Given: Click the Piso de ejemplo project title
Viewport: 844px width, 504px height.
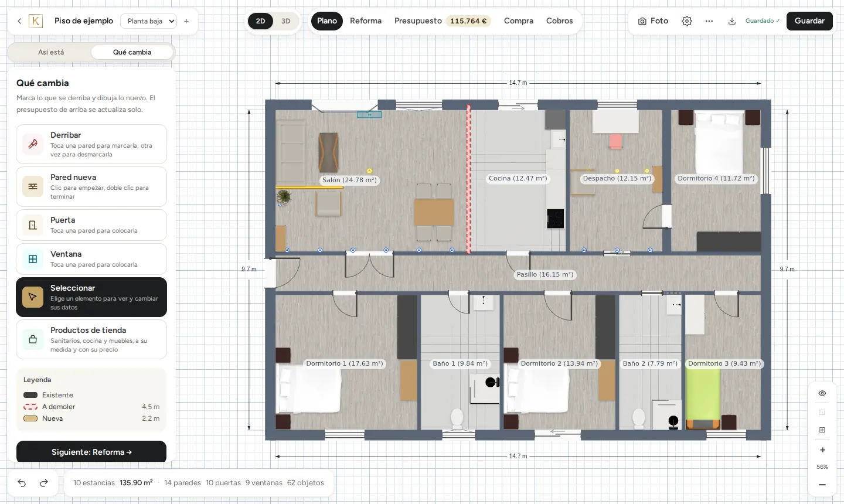Looking at the screenshot, I should 84,21.
